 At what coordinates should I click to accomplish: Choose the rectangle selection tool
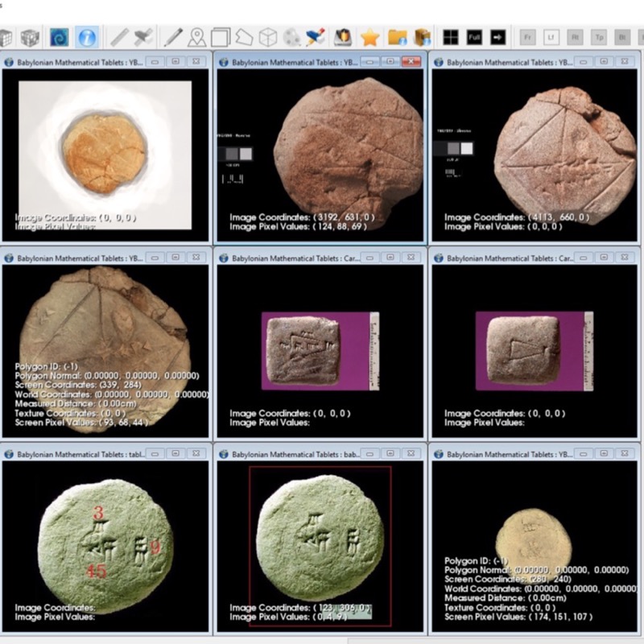click(220, 37)
